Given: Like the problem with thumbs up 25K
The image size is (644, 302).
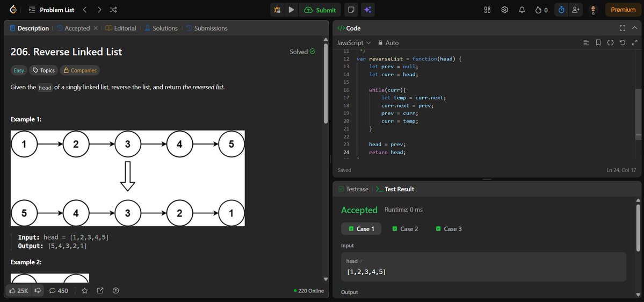Looking at the screenshot, I should (18, 291).
